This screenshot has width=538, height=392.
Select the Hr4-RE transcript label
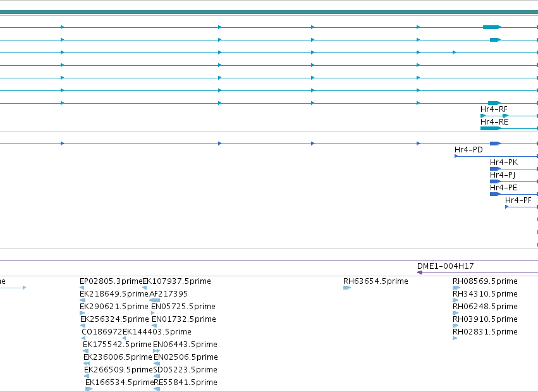point(494,122)
